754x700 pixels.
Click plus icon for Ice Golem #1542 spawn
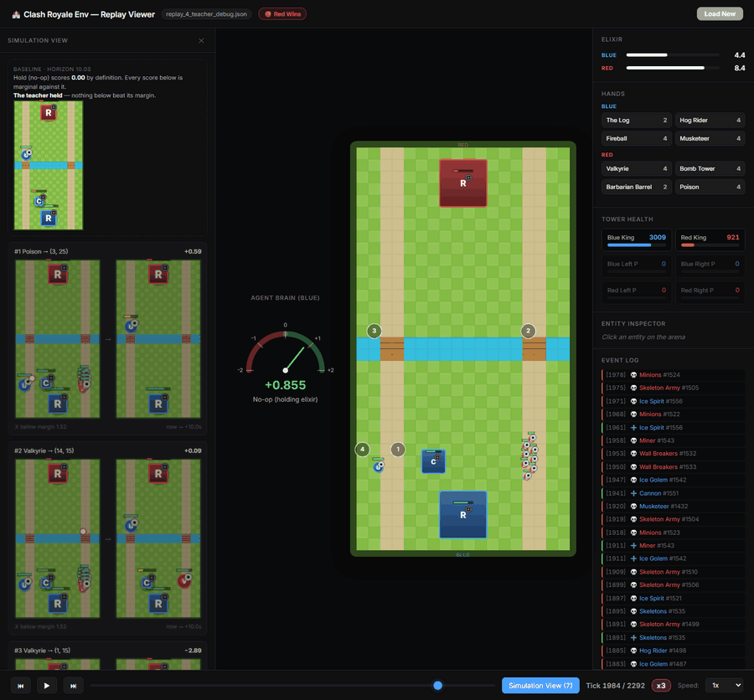(634, 559)
